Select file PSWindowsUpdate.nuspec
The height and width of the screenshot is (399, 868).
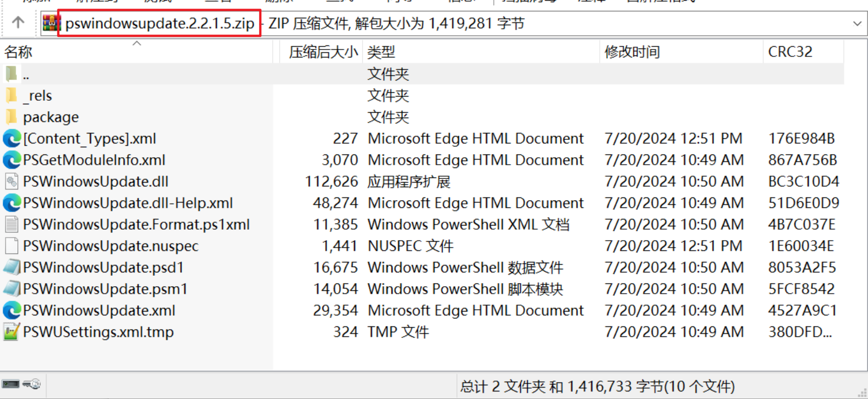111,246
